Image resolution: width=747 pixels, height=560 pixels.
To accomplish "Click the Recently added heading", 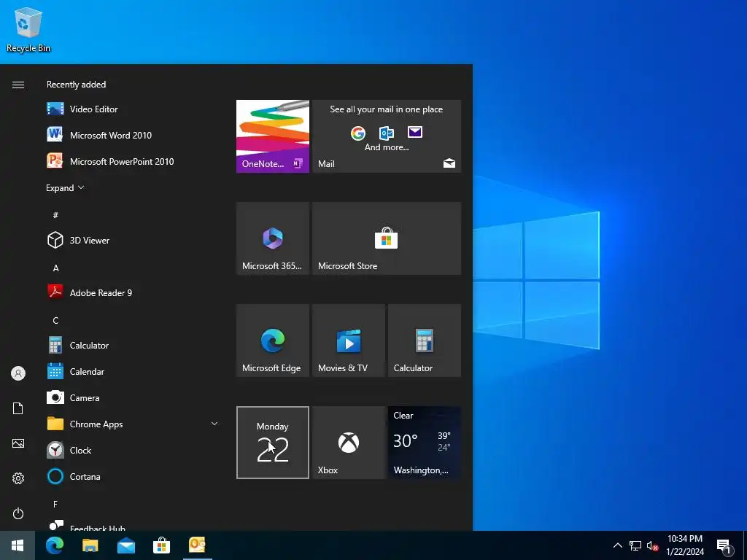I will point(76,85).
